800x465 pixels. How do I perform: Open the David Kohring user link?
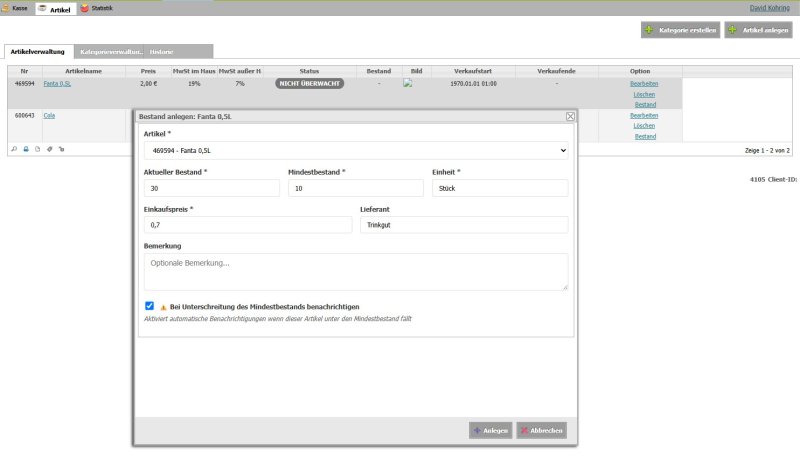(769, 8)
